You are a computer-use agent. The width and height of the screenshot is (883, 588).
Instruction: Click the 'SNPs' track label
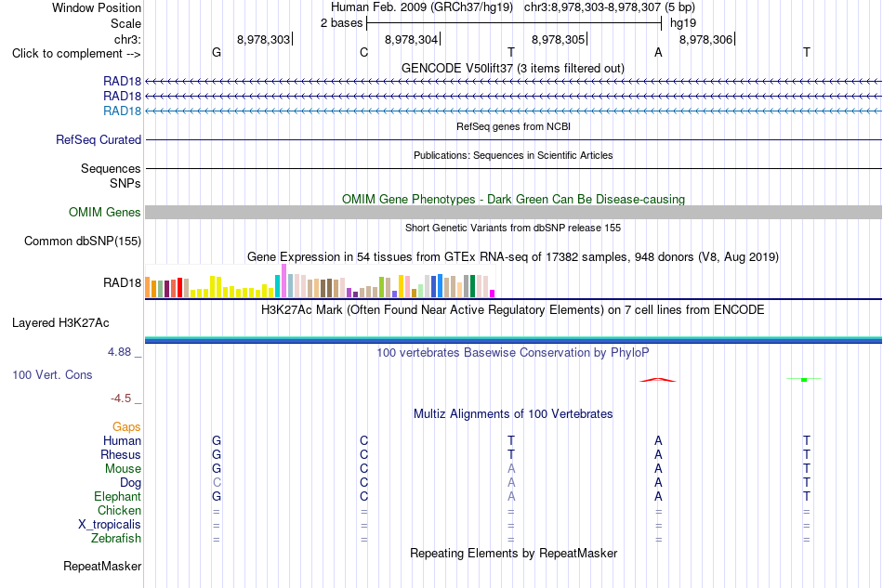[x=125, y=183]
